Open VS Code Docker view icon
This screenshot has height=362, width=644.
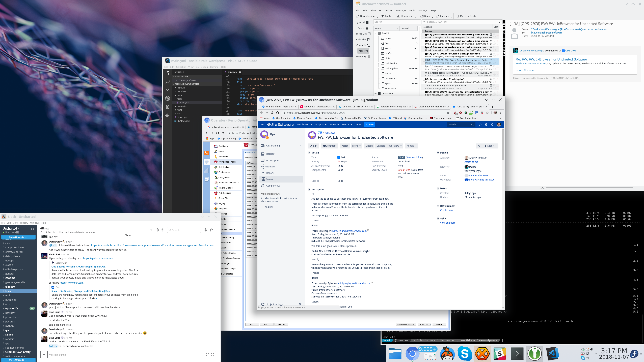coord(168,115)
